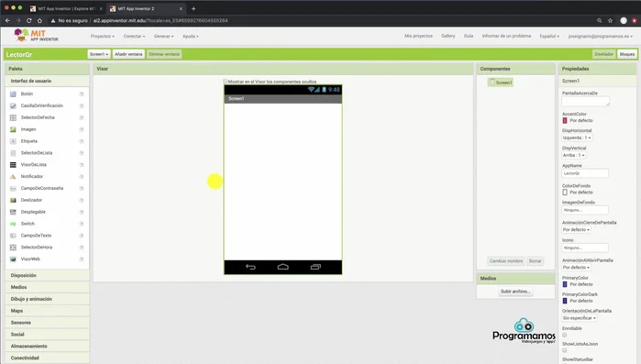Pick the AccentColor swatch
Image resolution: width=641 pixels, height=364 pixels.
click(x=565, y=120)
